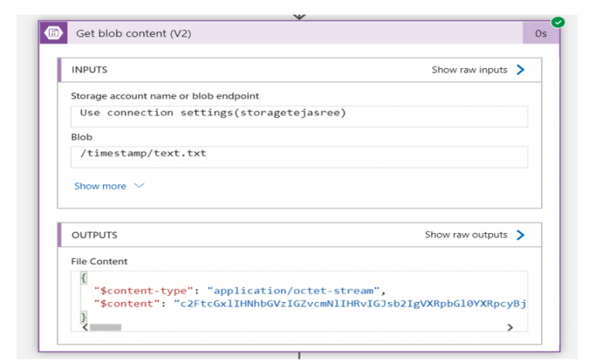Click the green success checkmark badge

click(x=557, y=22)
